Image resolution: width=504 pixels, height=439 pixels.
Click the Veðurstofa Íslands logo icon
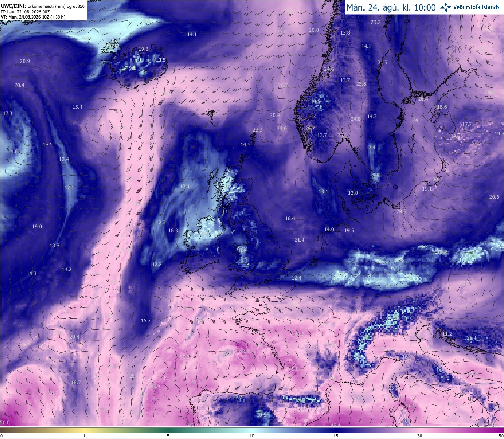(x=446, y=7)
